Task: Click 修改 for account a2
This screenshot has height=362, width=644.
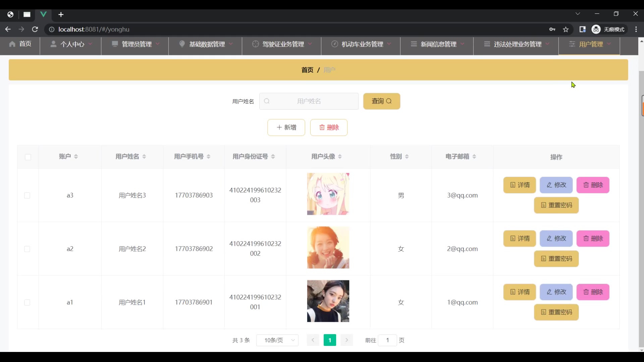Action: coord(556,239)
